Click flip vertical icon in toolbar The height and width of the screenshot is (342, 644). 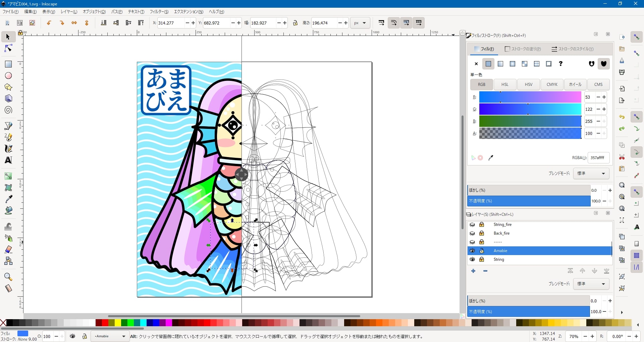(x=87, y=23)
